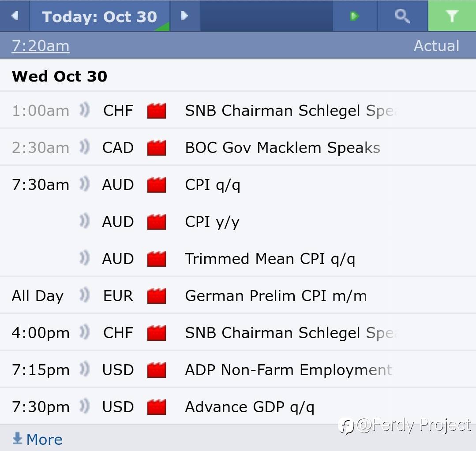Toggle sound alert for ADP Non-Farm Employment
Viewport: 476px width, 451px height.
coord(84,370)
